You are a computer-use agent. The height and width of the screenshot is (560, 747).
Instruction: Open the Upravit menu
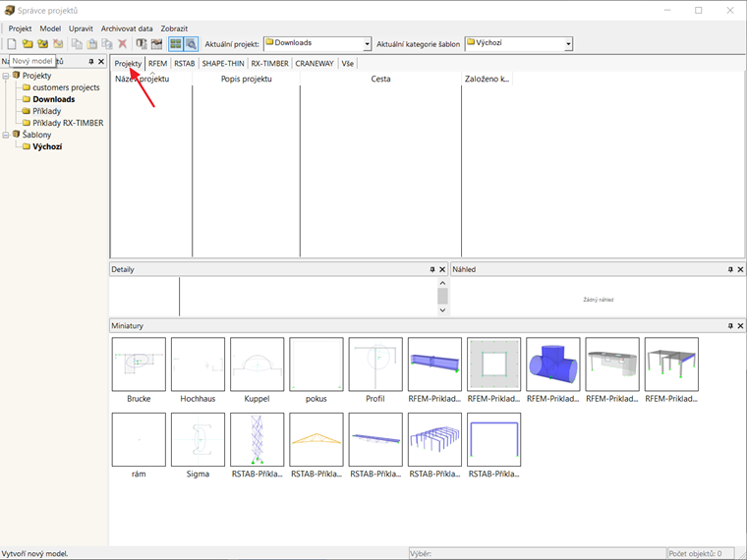81,28
